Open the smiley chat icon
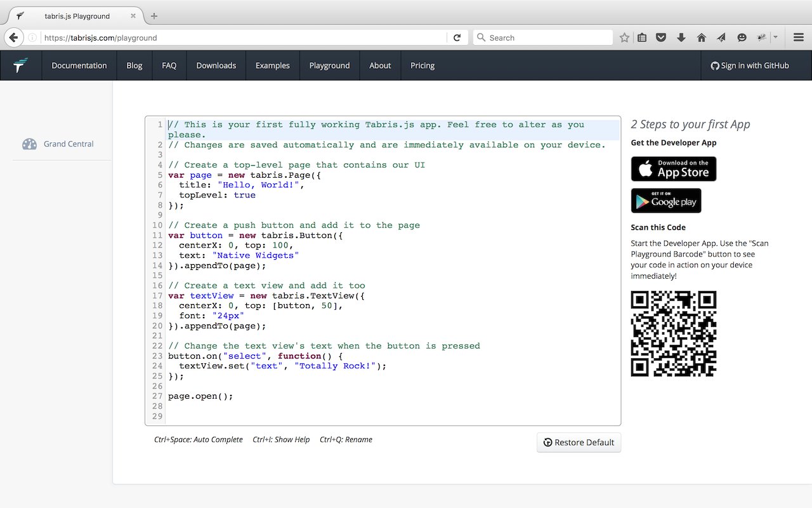The height and width of the screenshot is (508, 812). 742,37
